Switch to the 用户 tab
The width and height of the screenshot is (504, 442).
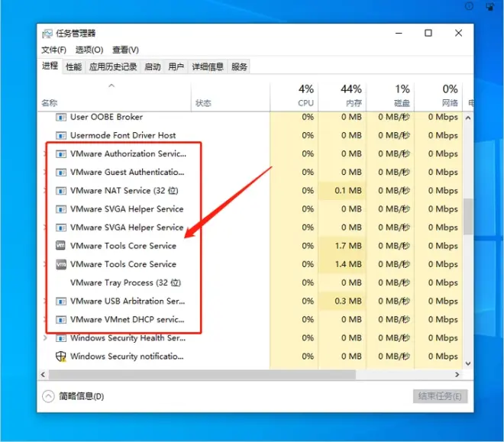point(176,67)
